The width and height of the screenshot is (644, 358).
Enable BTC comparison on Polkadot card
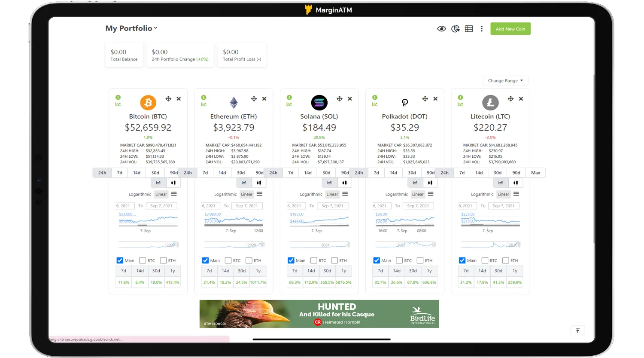click(399, 260)
